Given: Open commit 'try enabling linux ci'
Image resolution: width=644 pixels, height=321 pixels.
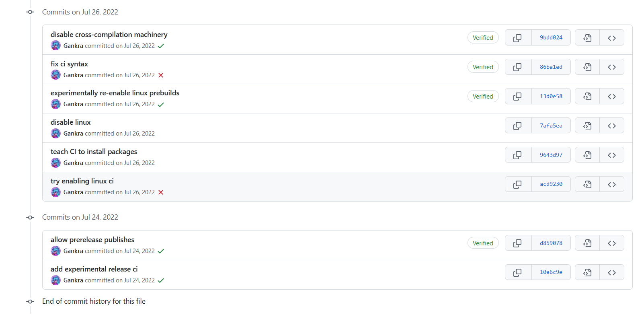Looking at the screenshot, I should click(x=82, y=181).
